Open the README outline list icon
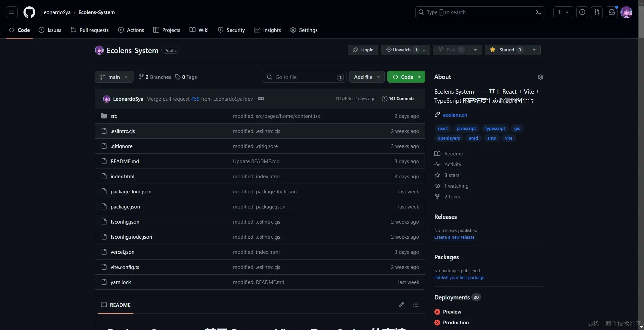Image resolution: width=644 pixels, height=330 pixels. point(416,305)
